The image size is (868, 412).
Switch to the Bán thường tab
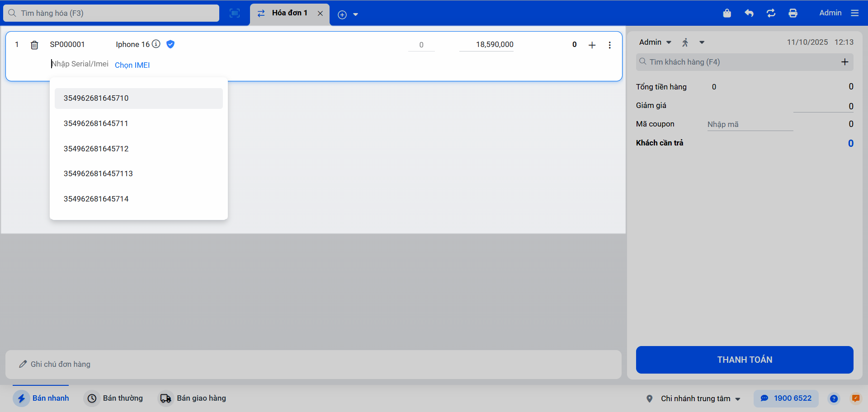click(x=113, y=398)
